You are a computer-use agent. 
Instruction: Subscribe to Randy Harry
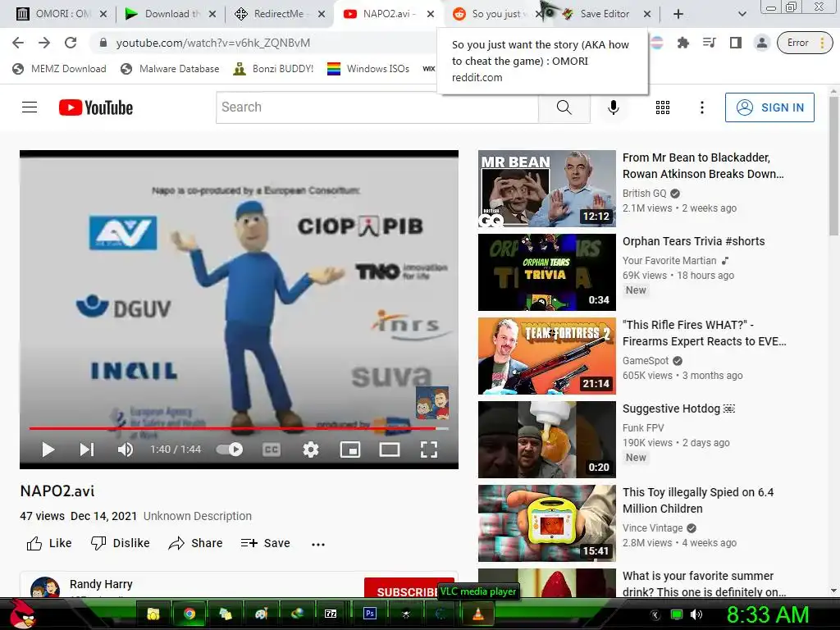point(409,588)
